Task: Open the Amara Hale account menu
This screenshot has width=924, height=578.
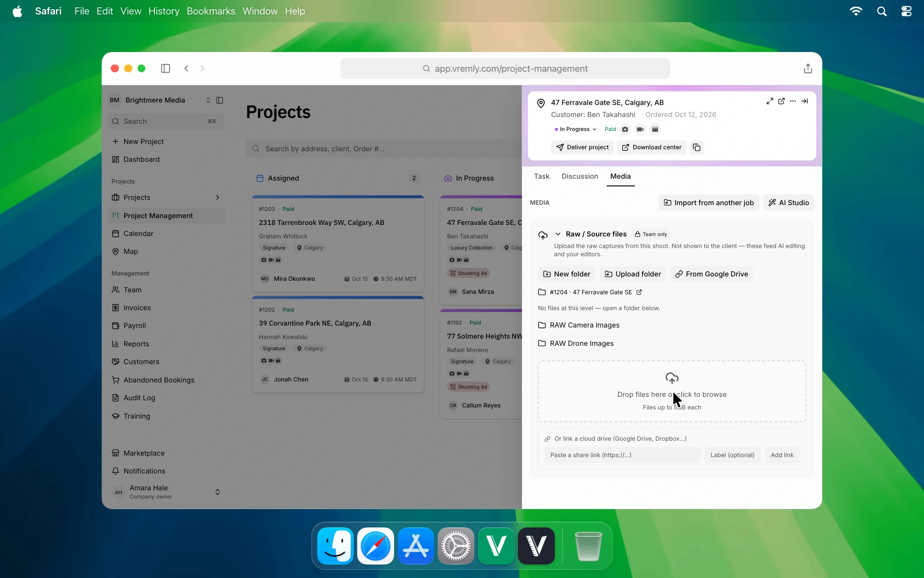Action: pos(166,492)
